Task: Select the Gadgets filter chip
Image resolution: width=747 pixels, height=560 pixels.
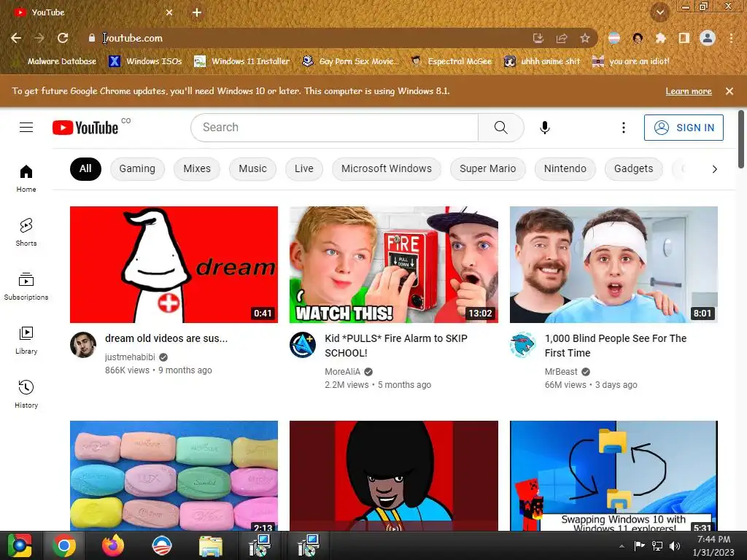Action: click(x=634, y=168)
